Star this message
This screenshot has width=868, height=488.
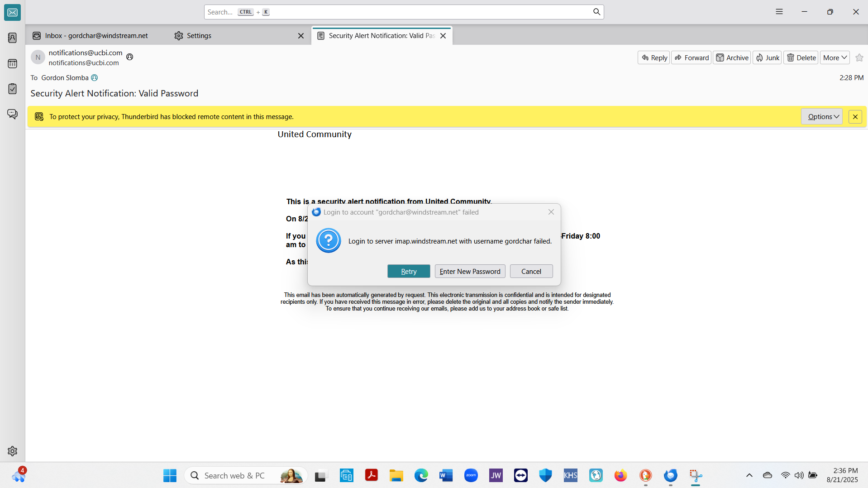[x=859, y=57]
